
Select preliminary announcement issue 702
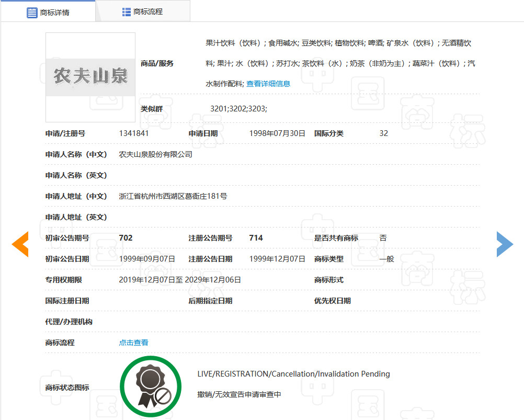point(126,238)
